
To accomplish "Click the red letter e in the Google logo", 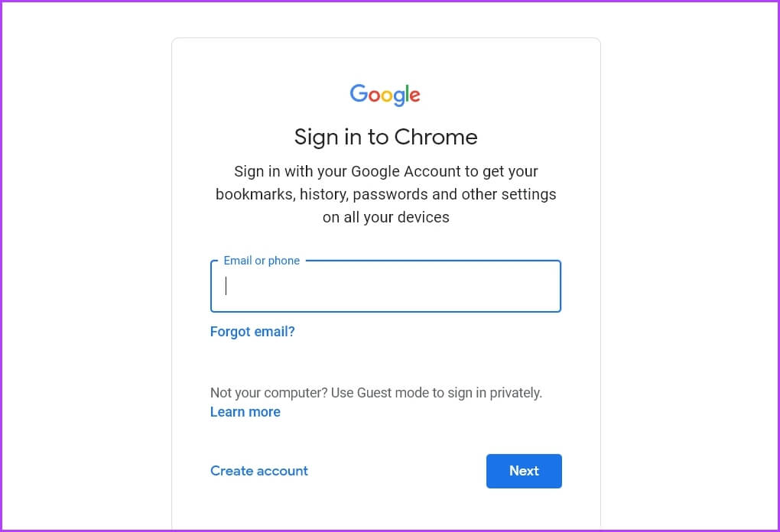I will coord(414,96).
